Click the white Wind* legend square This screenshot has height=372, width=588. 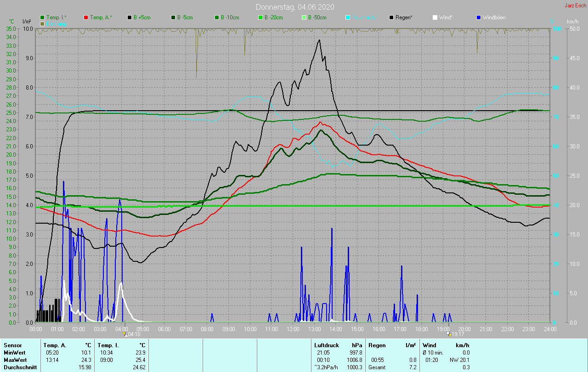[x=435, y=17]
